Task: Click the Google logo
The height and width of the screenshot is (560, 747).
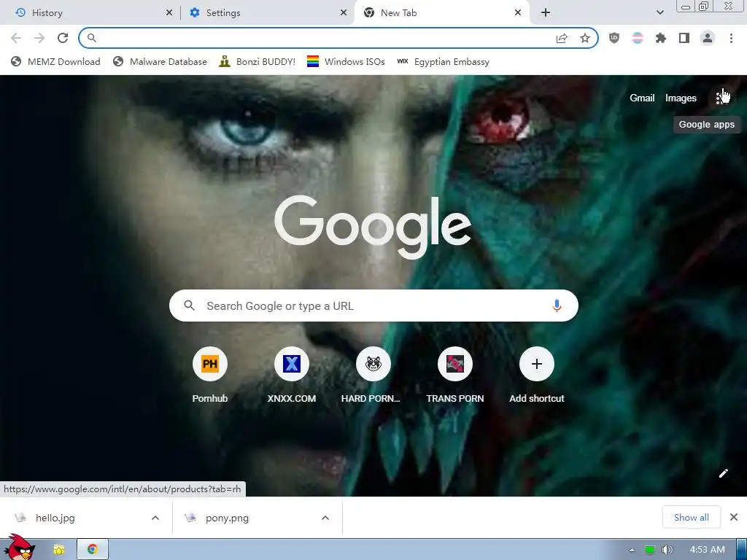Action: [373, 227]
